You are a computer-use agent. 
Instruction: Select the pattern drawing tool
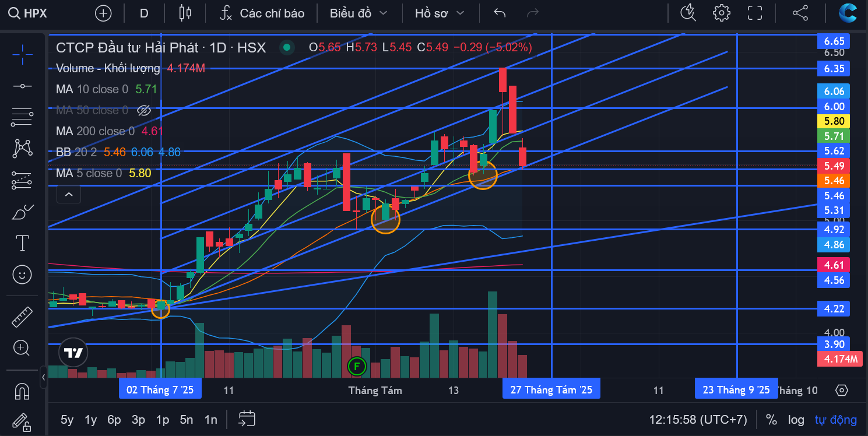[x=22, y=149]
